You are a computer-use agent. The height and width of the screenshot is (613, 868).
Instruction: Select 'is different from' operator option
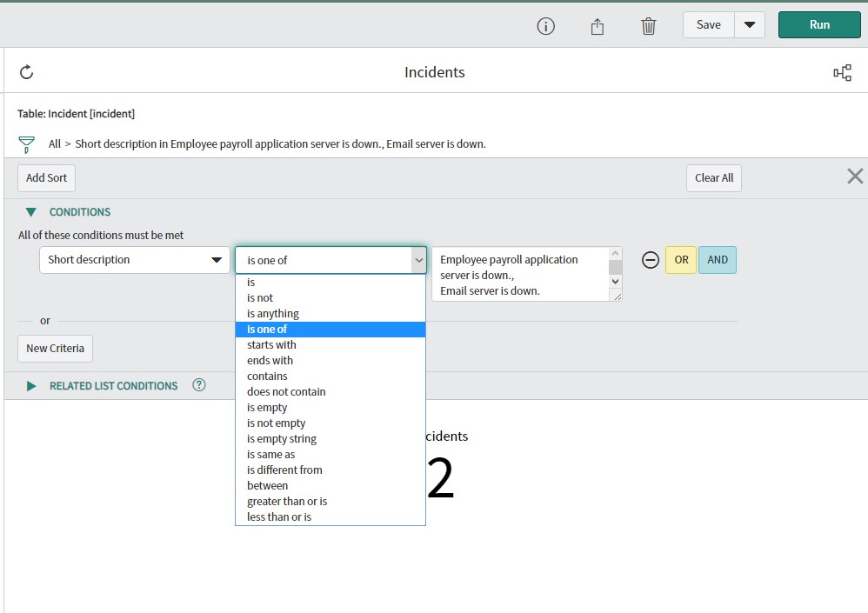331,470
